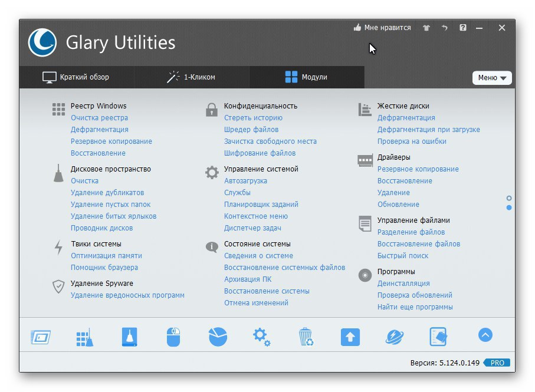
Task: Open the planet with orbit toolbar icon
Action: [395, 337]
